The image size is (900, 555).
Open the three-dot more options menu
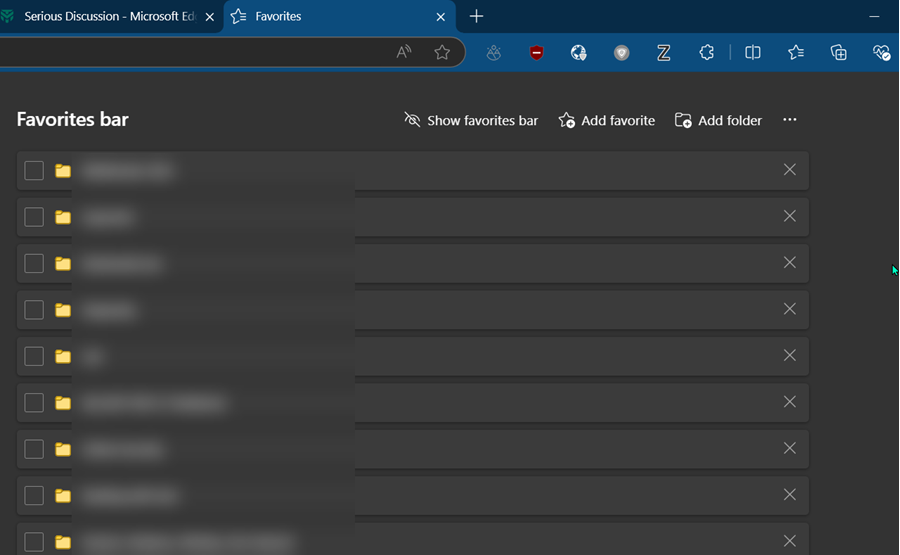click(790, 119)
